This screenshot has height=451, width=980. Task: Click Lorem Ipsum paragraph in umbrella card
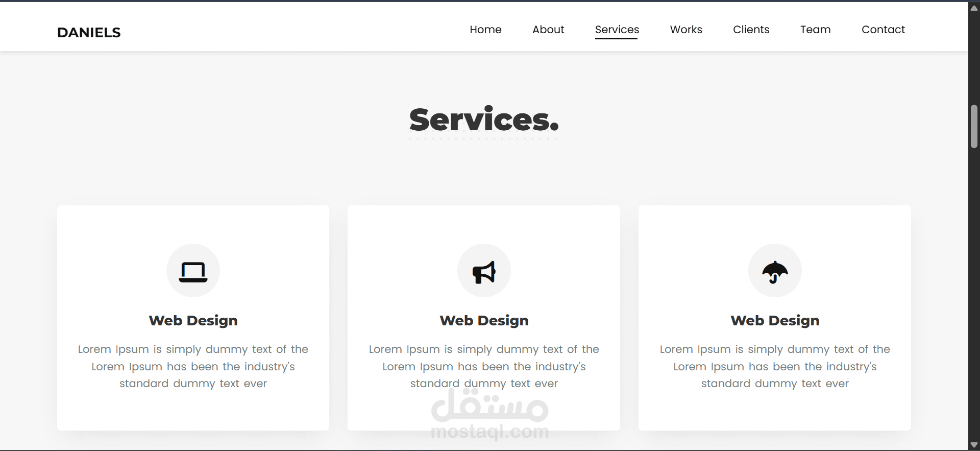(x=775, y=366)
